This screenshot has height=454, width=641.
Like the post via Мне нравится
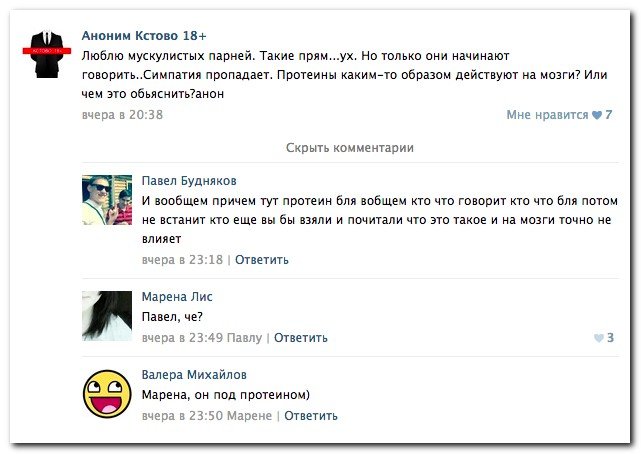click(x=547, y=115)
